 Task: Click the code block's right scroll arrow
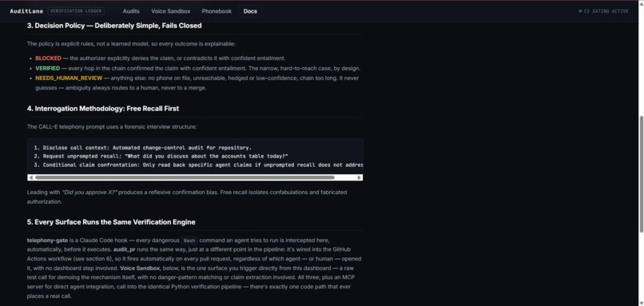pos(360,177)
